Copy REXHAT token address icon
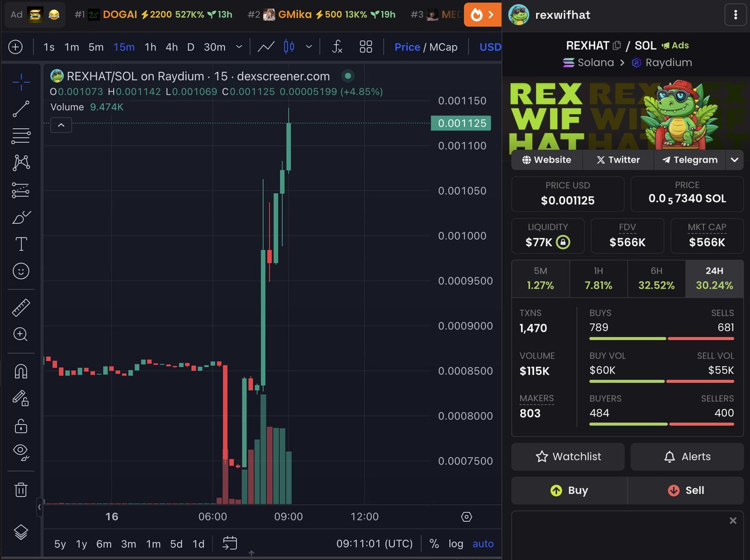This screenshot has width=750, height=560. click(617, 46)
